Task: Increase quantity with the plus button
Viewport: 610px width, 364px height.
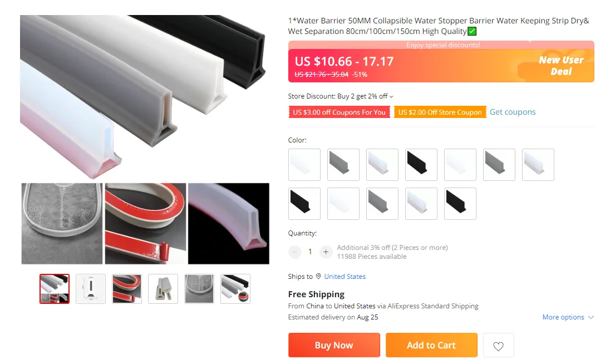Action: 326,252
